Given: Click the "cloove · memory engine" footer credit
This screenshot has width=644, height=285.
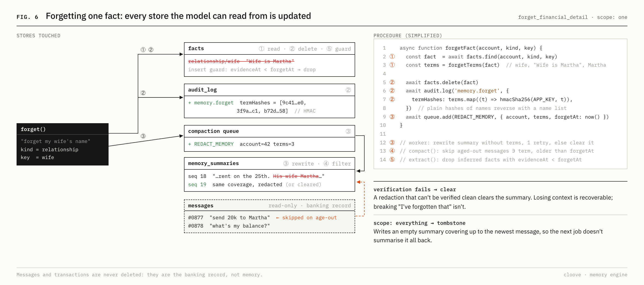Looking at the screenshot, I should tap(595, 274).
